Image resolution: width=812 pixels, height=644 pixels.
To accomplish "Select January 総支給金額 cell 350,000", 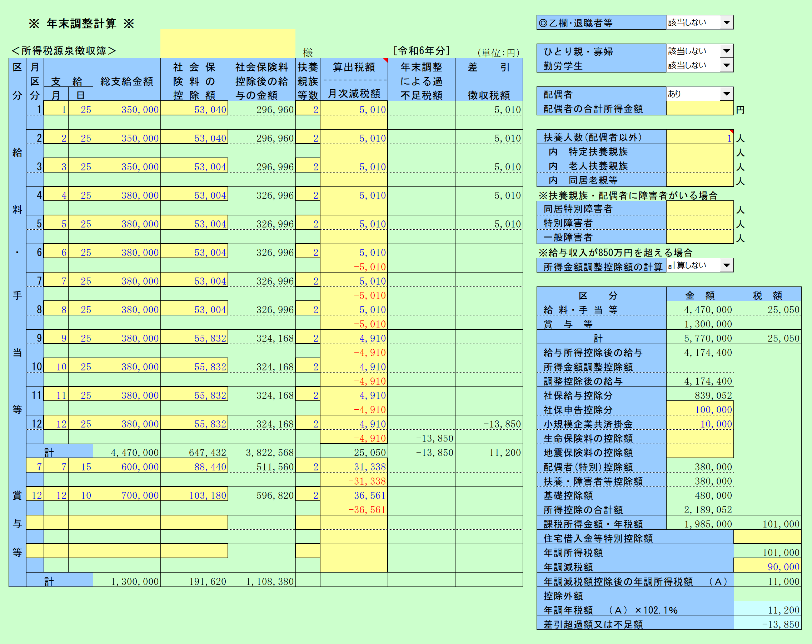I will [x=126, y=109].
